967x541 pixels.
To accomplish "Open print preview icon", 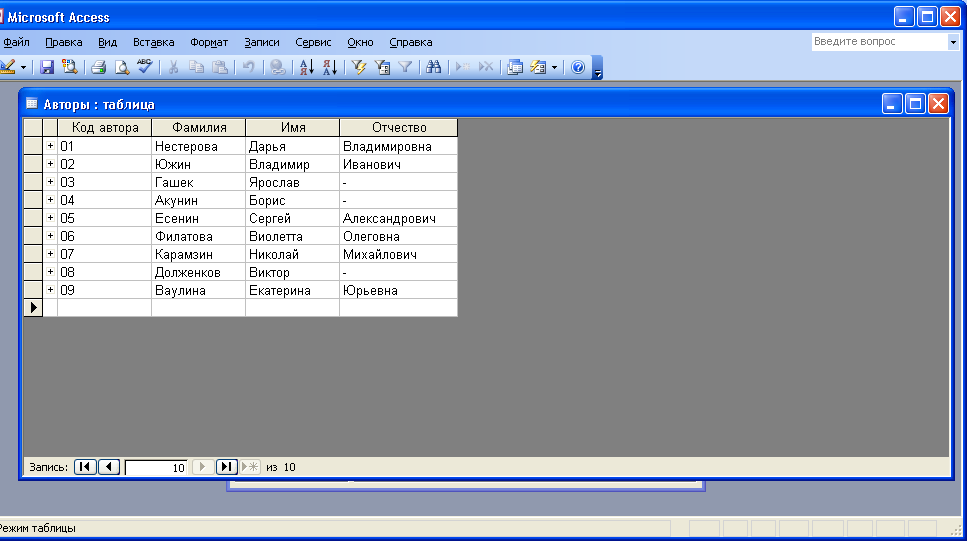I will click(122, 67).
